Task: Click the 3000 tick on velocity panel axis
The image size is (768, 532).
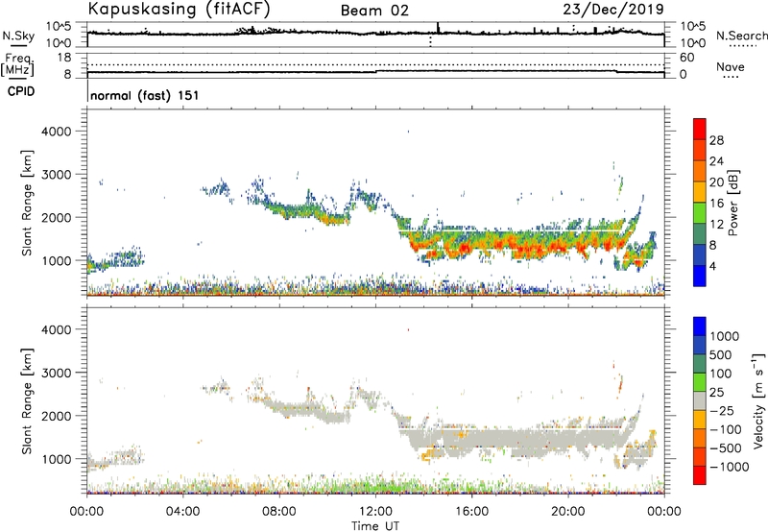Action: coord(56,373)
